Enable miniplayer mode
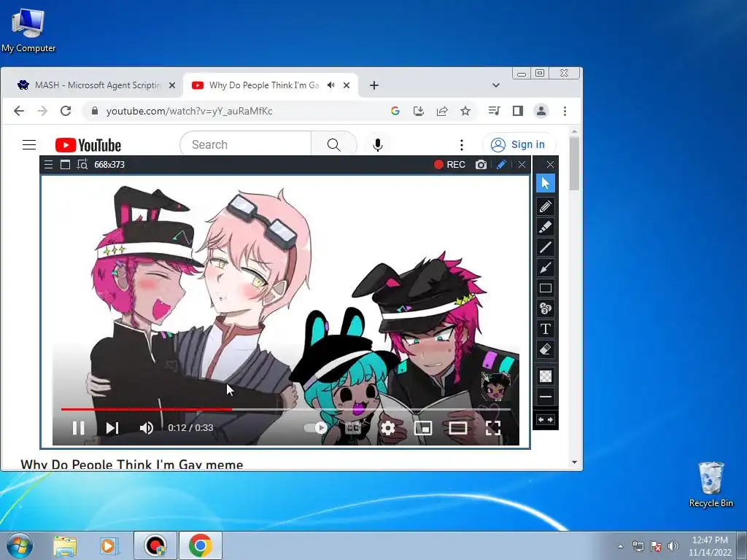The height and width of the screenshot is (560, 747). click(x=423, y=427)
